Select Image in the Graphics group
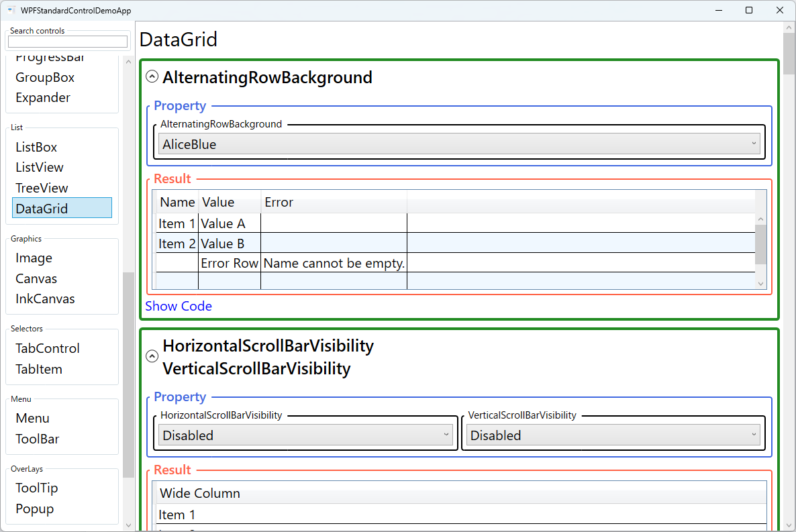Screen dimensions: 796x532 34,258
